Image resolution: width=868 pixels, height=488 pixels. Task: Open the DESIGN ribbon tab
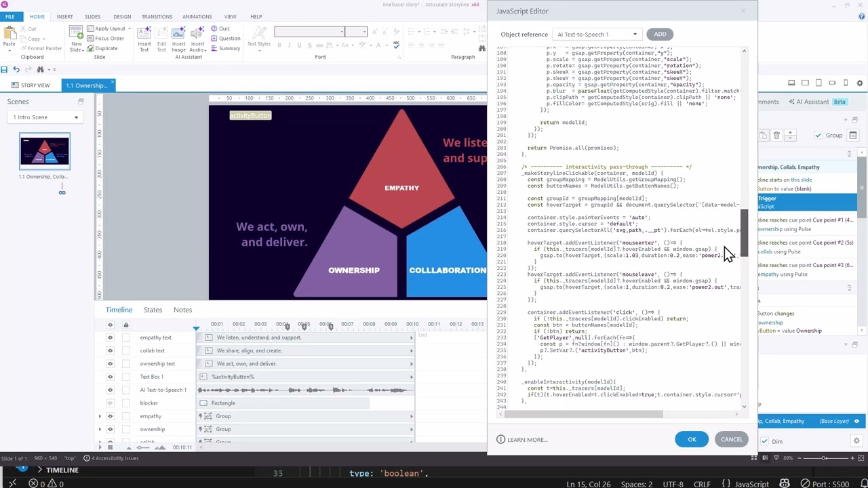point(122,16)
